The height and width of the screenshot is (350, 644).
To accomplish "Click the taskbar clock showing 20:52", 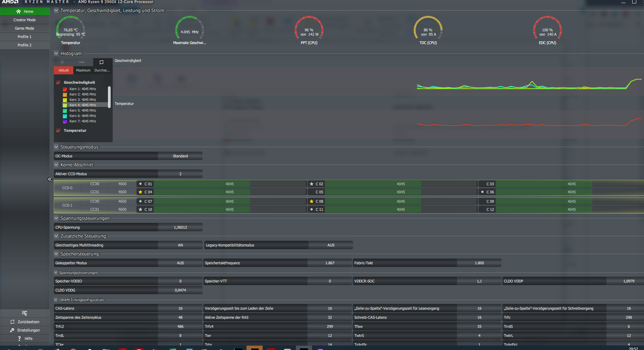I will [x=633, y=349].
